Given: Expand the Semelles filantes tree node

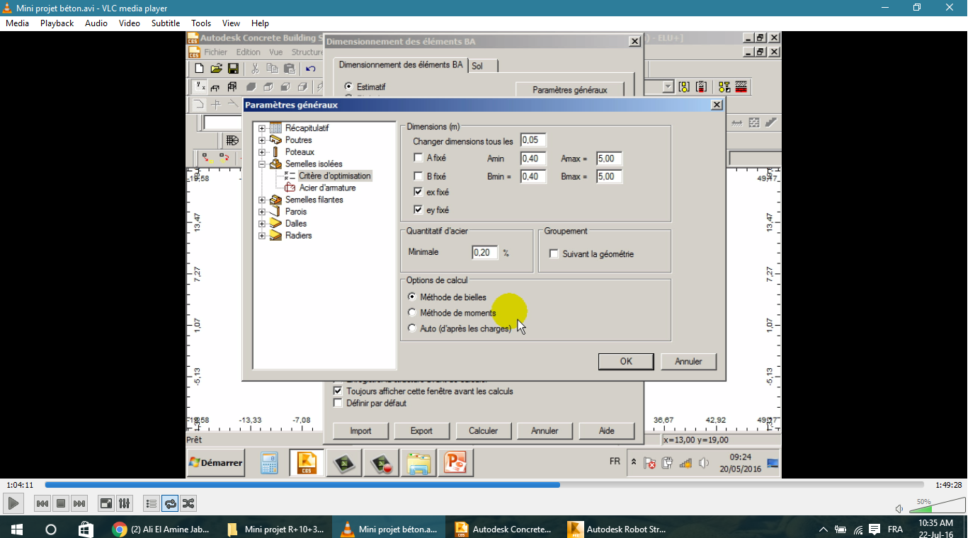Looking at the screenshot, I should coord(262,200).
